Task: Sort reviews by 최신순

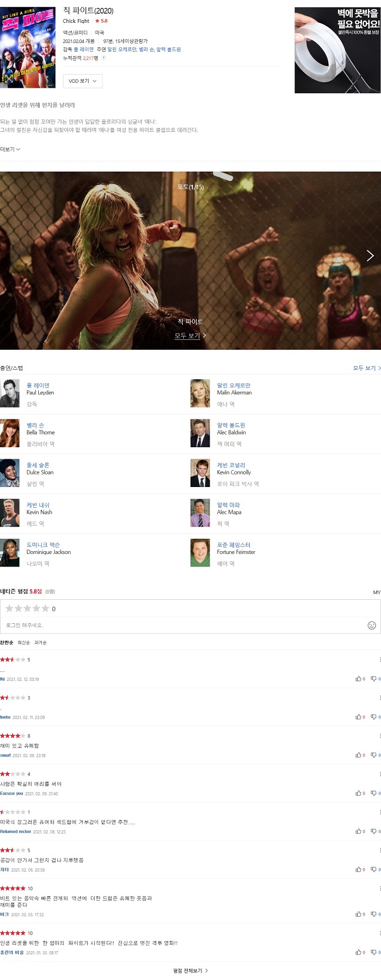Action: [x=23, y=643]
